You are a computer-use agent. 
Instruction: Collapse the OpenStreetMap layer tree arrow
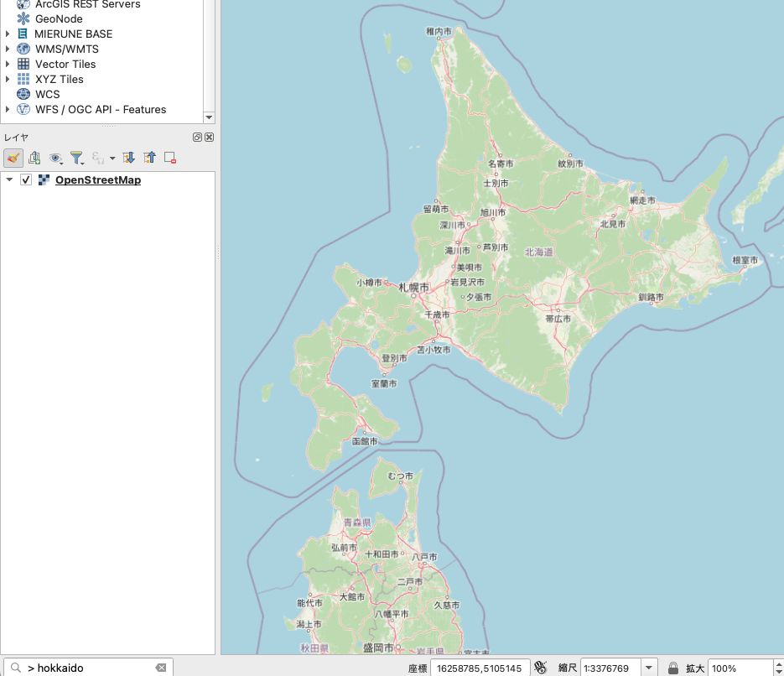(9, 179)
